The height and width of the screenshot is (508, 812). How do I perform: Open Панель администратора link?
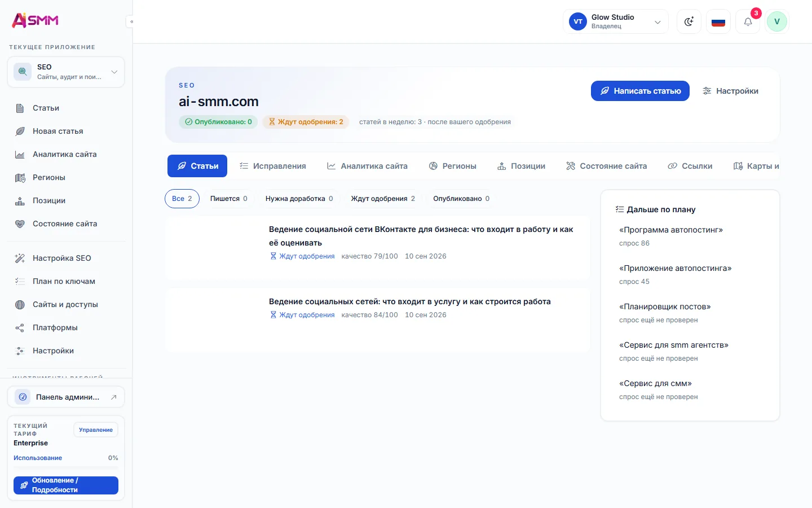66,397
